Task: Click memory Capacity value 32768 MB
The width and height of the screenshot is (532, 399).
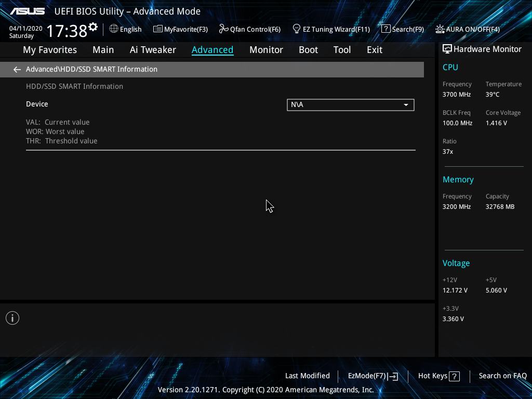Action: (500, 207)
